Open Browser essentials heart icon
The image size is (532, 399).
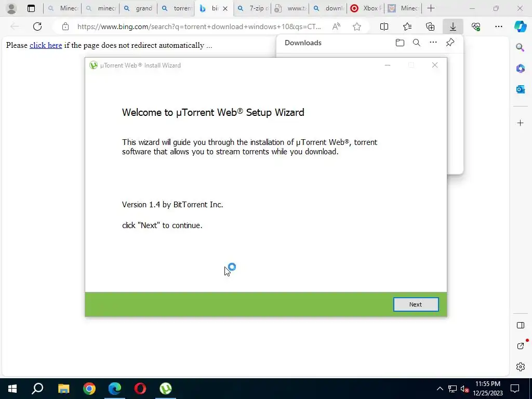pyautogui.click(x=476, y=26)
